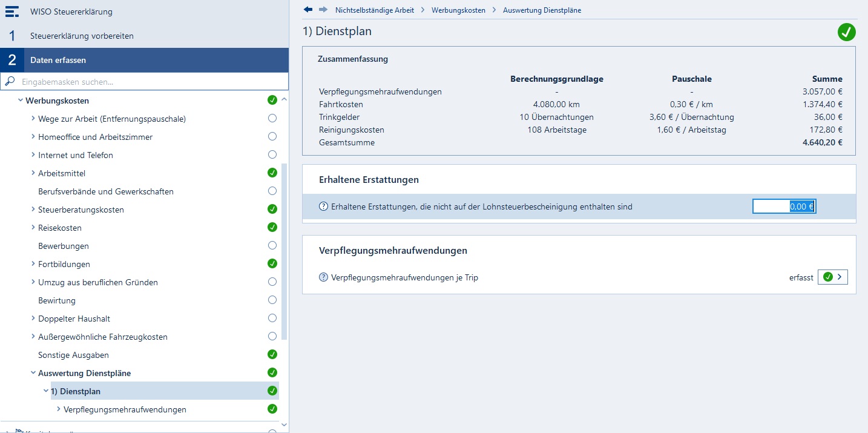This screenshot has width=868, height=433.
Task: Click Gesamtsumme value 4.640,20 €
Action: point(822,143)
